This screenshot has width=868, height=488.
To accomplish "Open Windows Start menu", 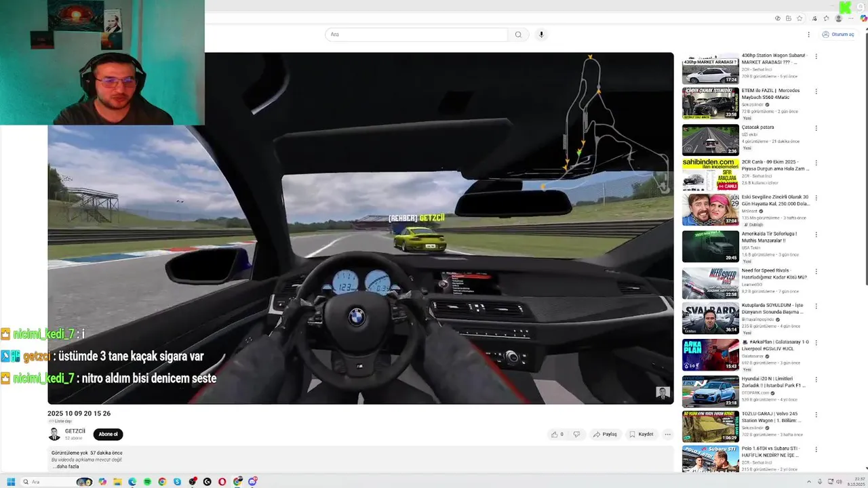I will 11,482.
